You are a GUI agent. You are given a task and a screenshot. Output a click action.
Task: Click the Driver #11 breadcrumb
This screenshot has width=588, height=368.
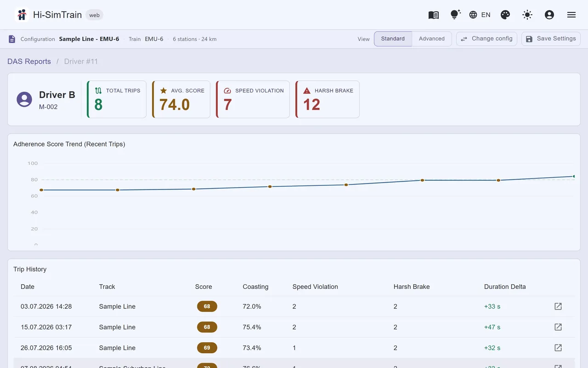click(x=81, y=61)
